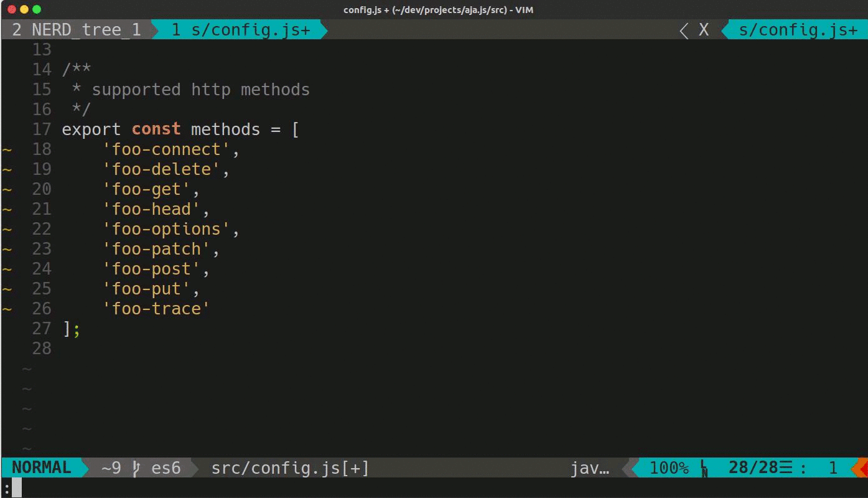Place cursor on 'foo-delete' string
The height and width of the screenshot is (498, 868).
click(161, 170)
